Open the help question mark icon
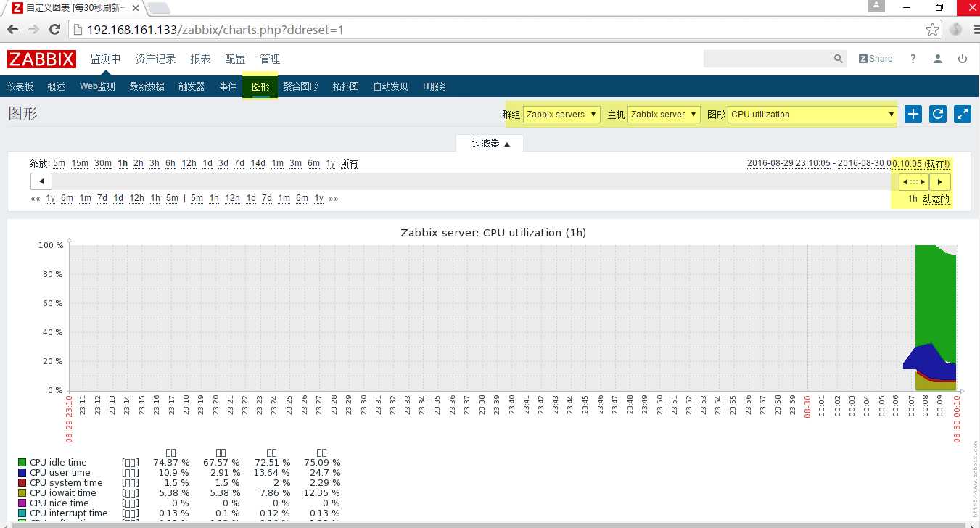Screen dimensions: 980x528 pos(913,59)
